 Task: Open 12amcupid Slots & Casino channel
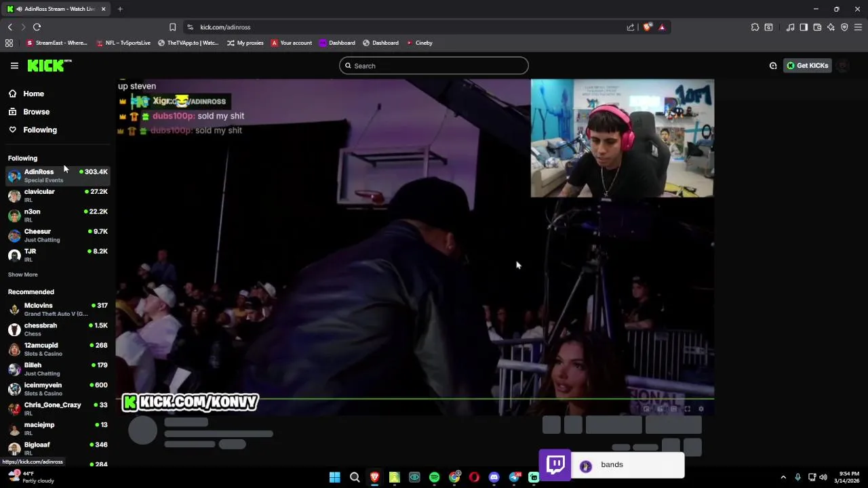tap(58, 349)
